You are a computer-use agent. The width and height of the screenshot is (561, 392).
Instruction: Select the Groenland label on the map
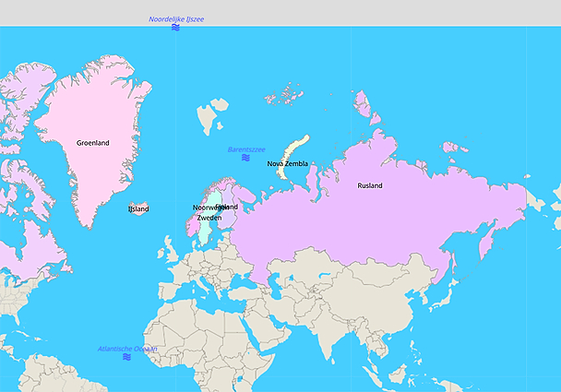pyautogui.click(x=92, y=143)
